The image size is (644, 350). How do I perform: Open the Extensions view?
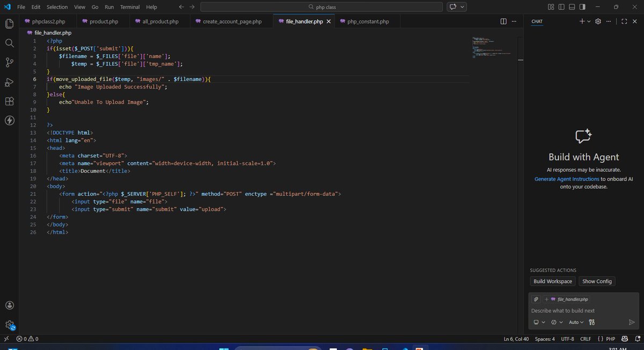click(x=9, y=101)
